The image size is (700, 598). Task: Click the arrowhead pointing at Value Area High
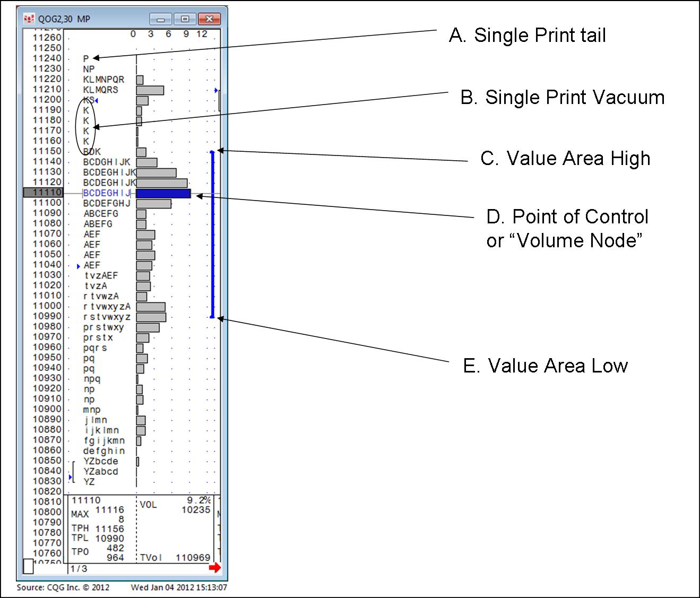click(x=221, y=149)
